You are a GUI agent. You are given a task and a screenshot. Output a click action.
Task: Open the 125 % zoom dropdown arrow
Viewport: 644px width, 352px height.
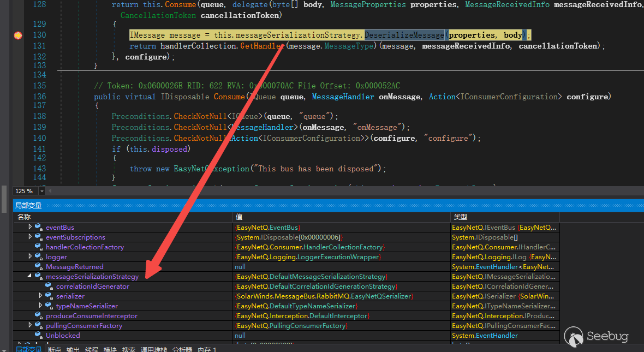[x=41, y=191]
